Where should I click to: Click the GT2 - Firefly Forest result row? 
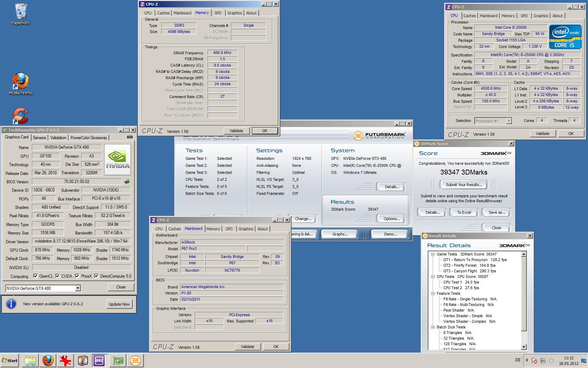(469, 265)
